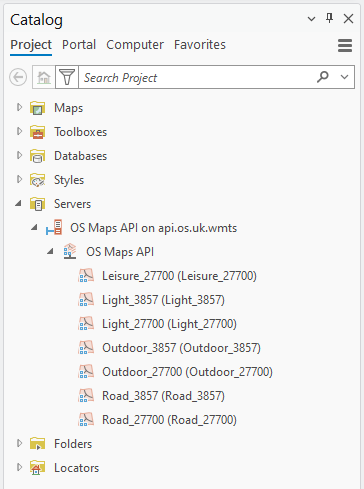Viewport: 364px width, 489px height.
Task: Switch to the Portal tab
Action: 79,45
